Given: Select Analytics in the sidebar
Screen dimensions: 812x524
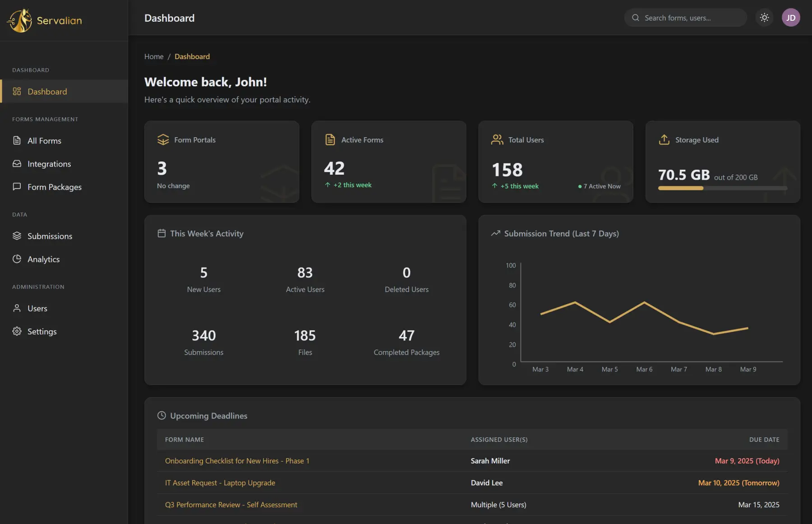Looking at the screenshot, I should coord(43,259).
